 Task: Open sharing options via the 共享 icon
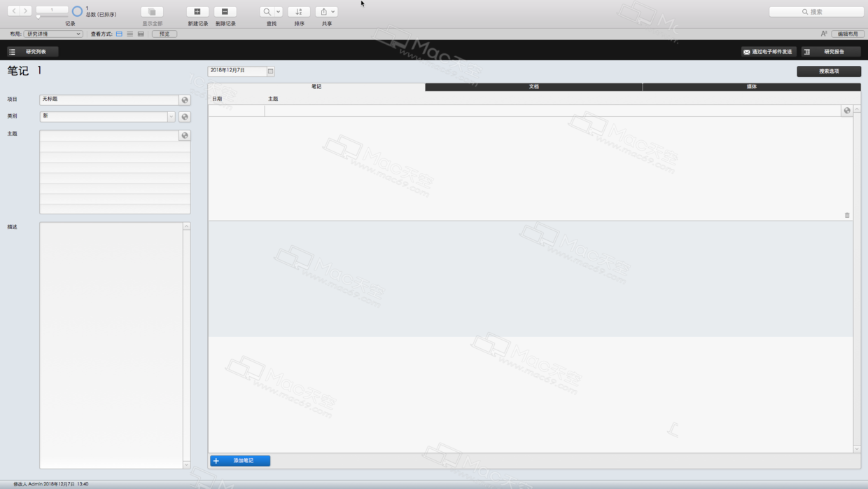[x=324, y=11]
